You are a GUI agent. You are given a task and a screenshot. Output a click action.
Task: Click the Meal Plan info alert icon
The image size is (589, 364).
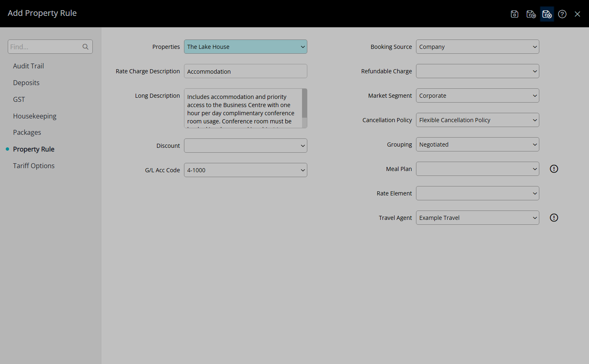point(554,169)
